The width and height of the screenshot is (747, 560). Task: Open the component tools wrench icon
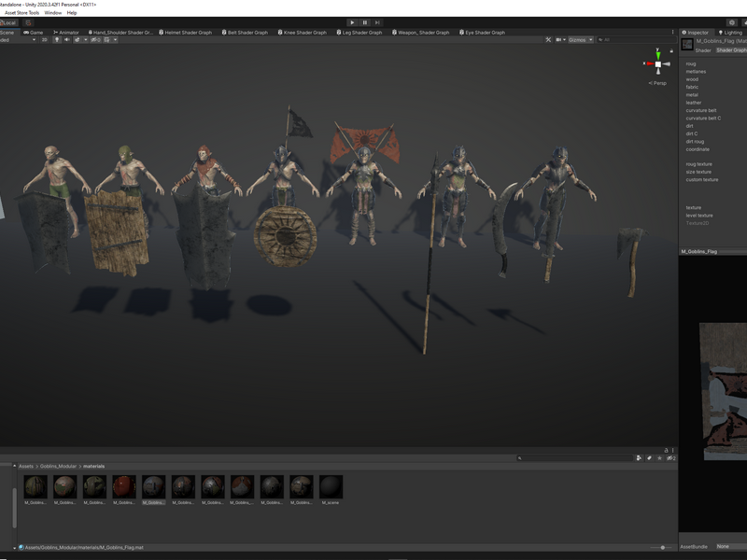click(548, 40)
